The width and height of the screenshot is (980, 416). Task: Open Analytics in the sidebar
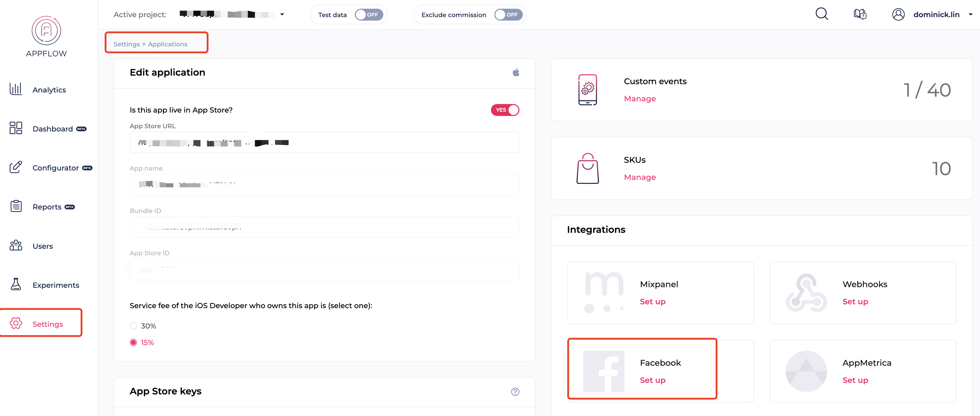point(49,90)
